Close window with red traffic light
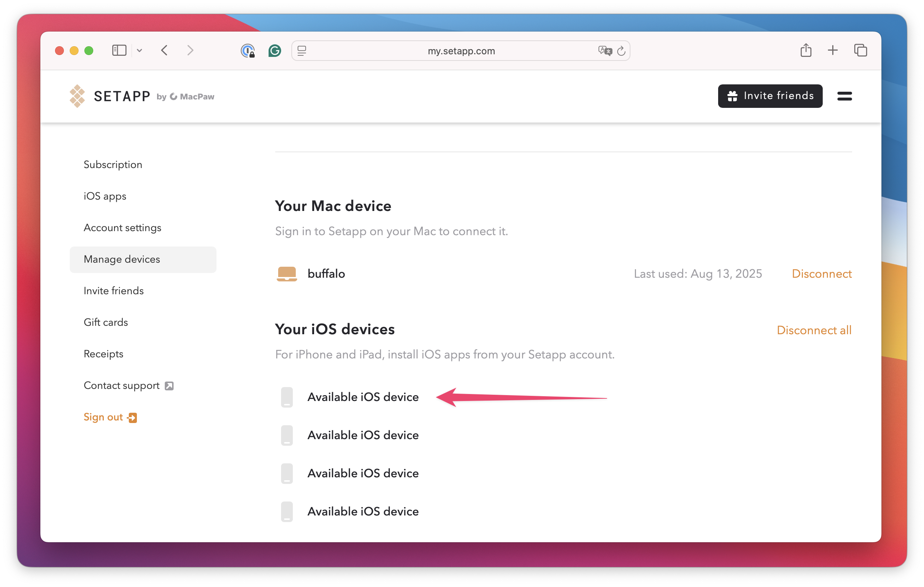Image resolution: width=924 pixels, height=587 pixels. [59, 51]
